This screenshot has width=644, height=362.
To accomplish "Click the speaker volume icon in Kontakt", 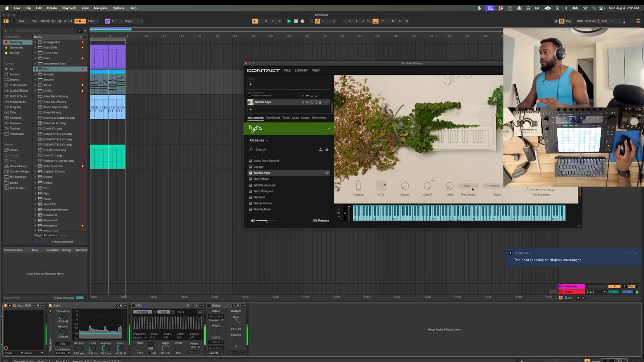I will coord(253,220).
